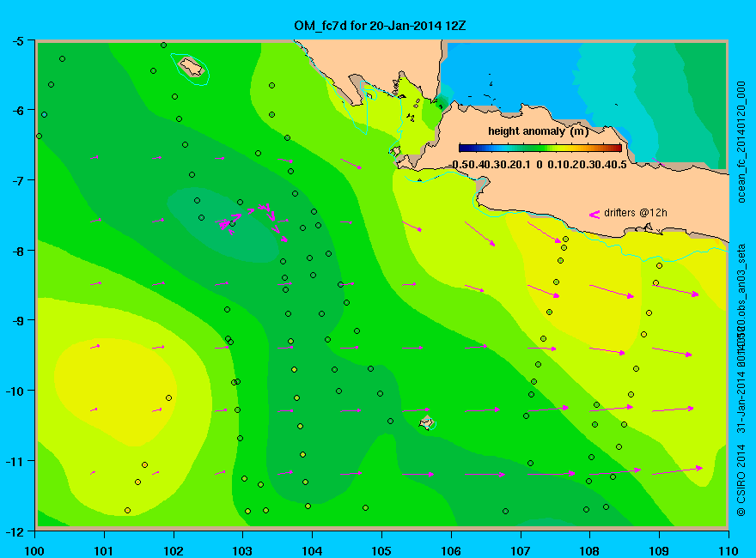Image resolution: width=756 pixels, height=558 pixels.
Task: Click the magenta arrow icon beside drifters legend
Action: pyautogui.click(x=594, y=215)
